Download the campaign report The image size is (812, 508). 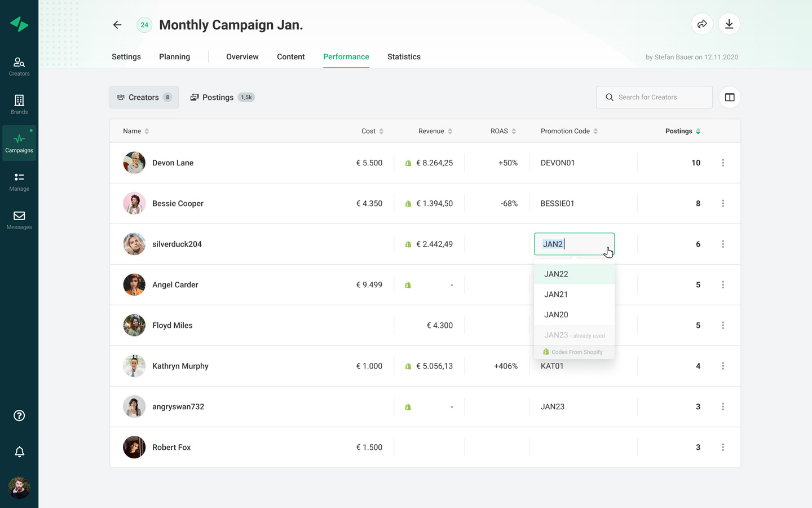[729, 24]
